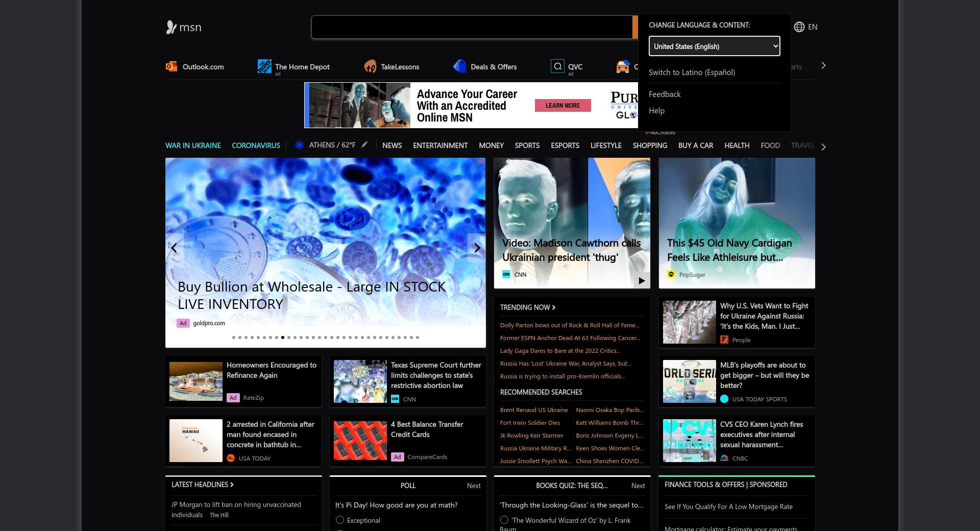The height and width of the screenshot is (531, 980).
Task: Click the MSN butterfly logo
Action: coord(171,27)
